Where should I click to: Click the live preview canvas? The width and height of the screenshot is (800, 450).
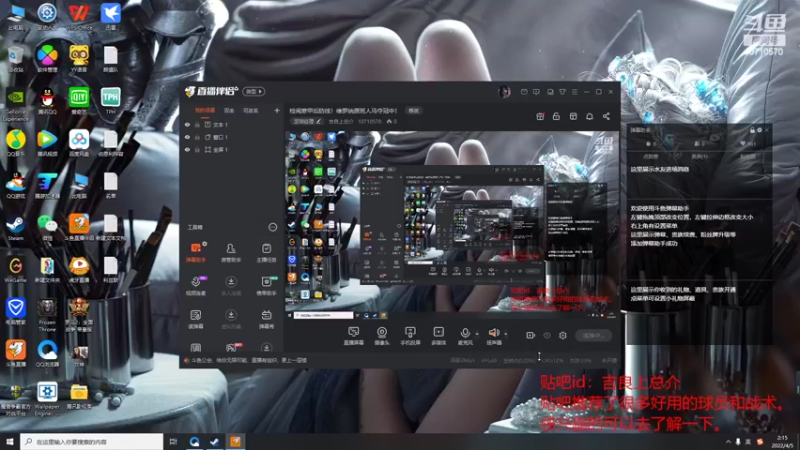(451, 225)
